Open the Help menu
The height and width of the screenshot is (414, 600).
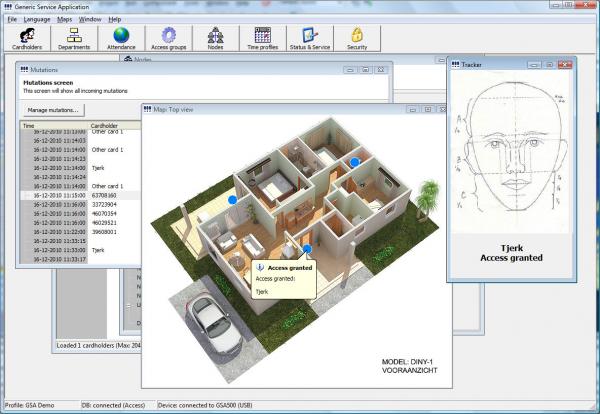coord(115,19)
